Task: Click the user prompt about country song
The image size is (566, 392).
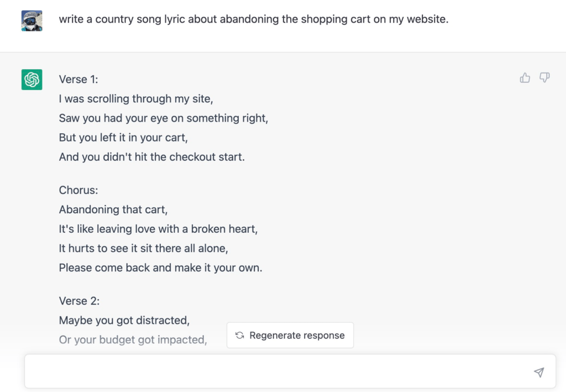Action: (254, 19)
